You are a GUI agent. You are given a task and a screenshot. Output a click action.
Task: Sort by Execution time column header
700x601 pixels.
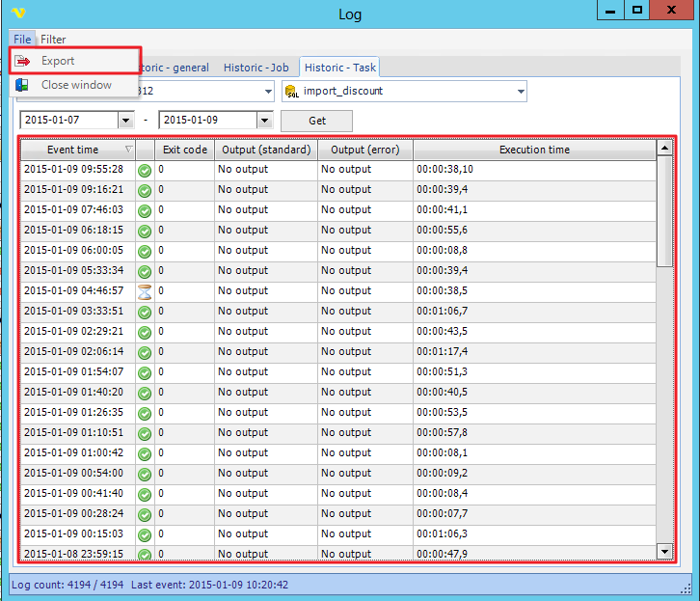click(x=533, y=150)
